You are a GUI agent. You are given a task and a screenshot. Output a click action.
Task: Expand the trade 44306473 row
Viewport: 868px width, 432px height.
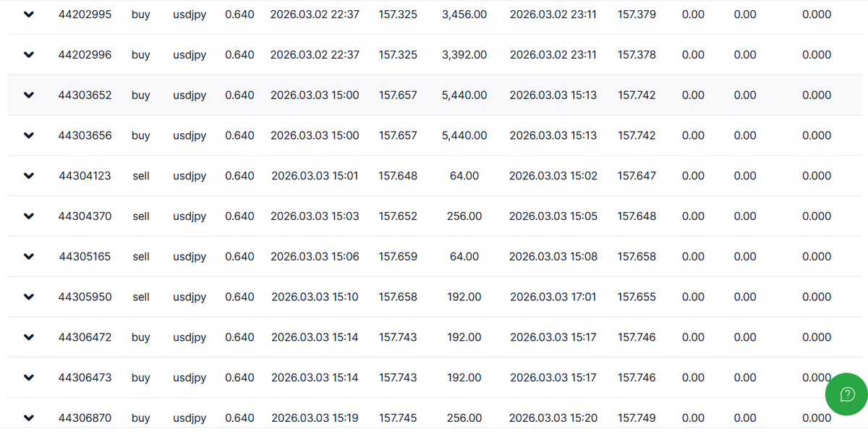tap(29, 378)
